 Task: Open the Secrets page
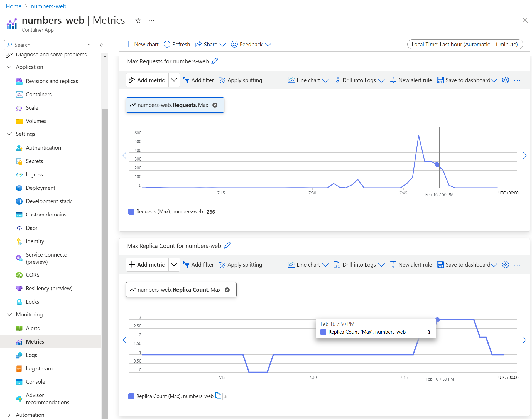(x=34, y=161)
